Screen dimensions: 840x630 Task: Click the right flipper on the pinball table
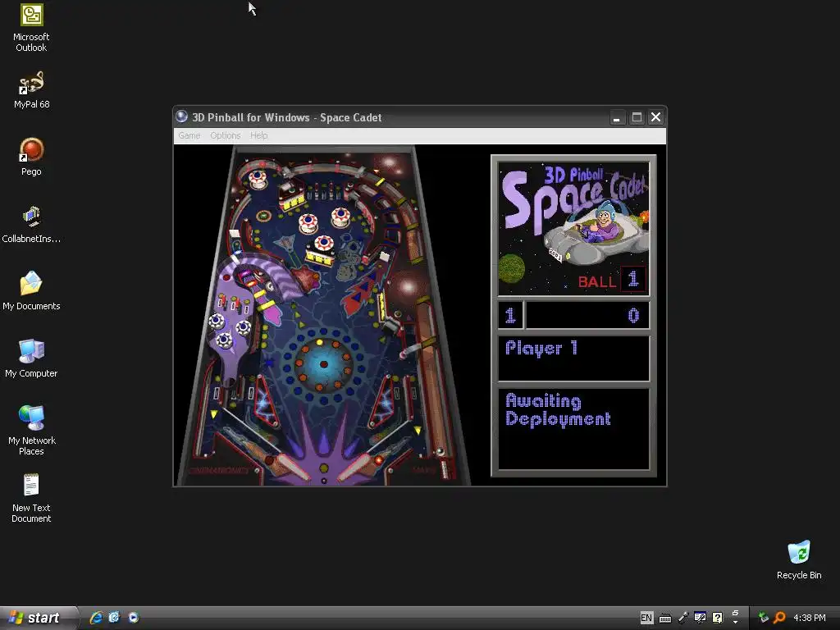pos(361,467)
